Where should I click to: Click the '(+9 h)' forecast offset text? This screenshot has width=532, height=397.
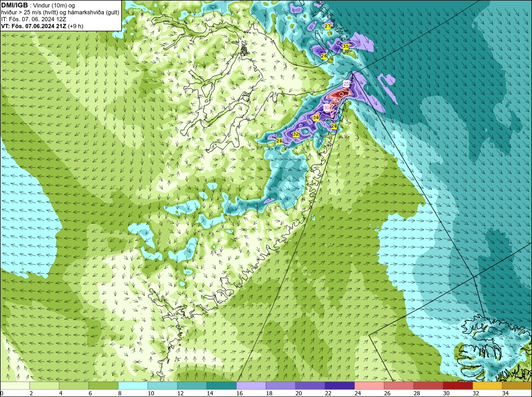(76, 26)
